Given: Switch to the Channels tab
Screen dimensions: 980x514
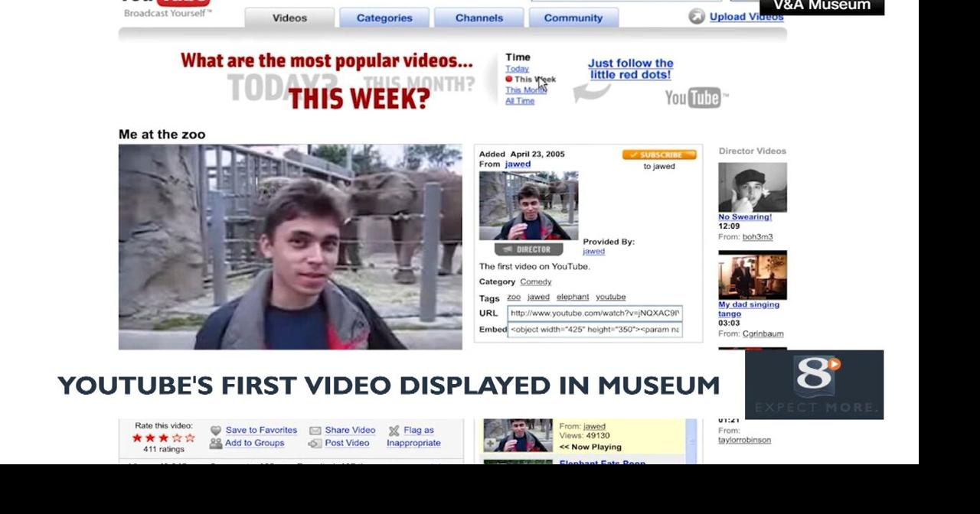Looking at the screenshot, I should [479, 17].
